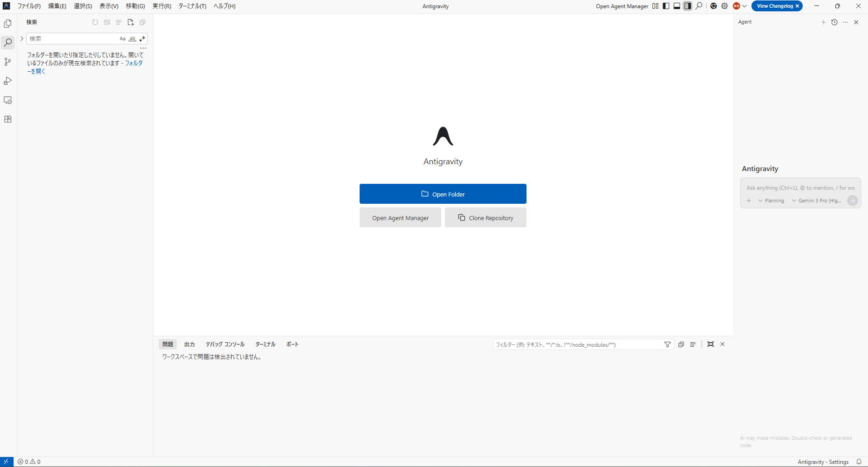Click the Chrome browser icon in title bar
The height and width of the screenshot is (467, 868).
pyautogui.click(x=713, y=6)
